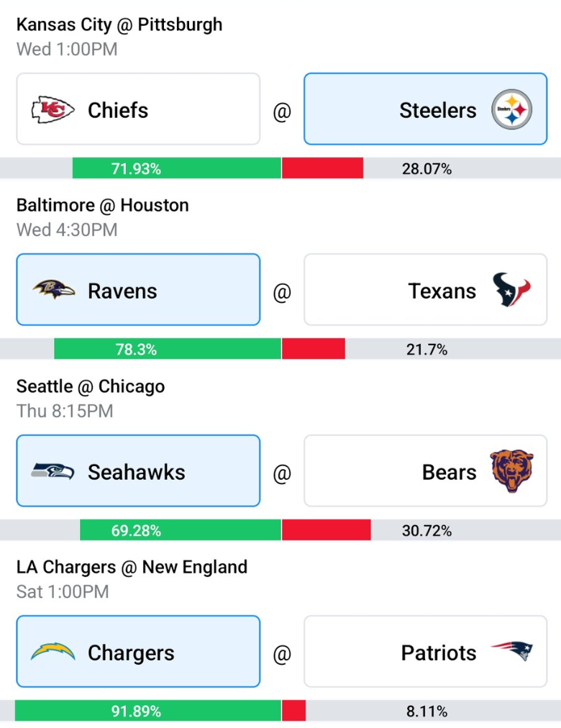
Task: Click the Chicago Bears head logo
Action: [512, 470]
